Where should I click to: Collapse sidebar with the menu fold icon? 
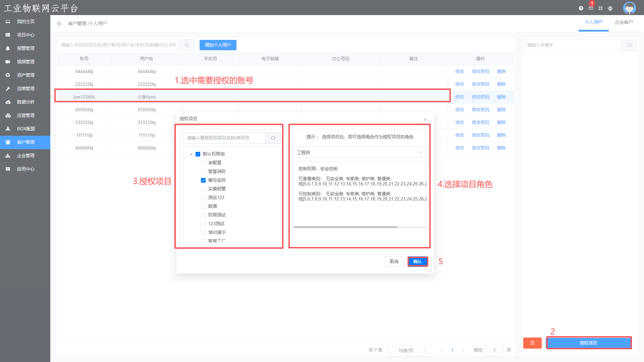click(59, 23)
